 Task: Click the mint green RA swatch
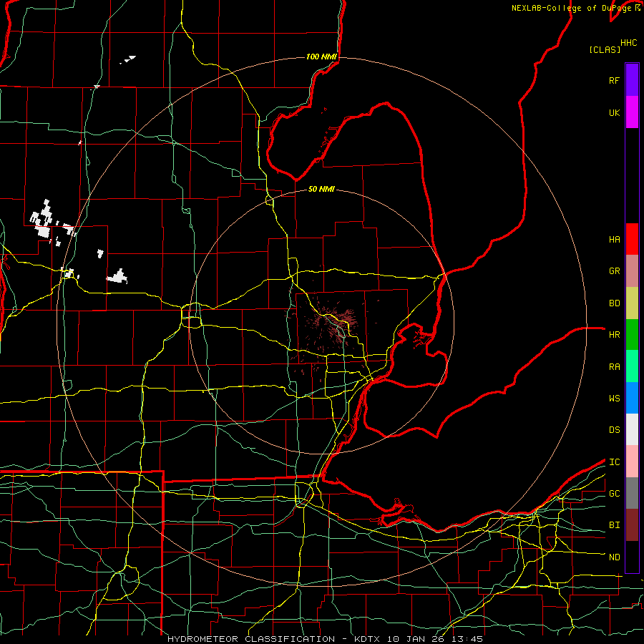632,366
